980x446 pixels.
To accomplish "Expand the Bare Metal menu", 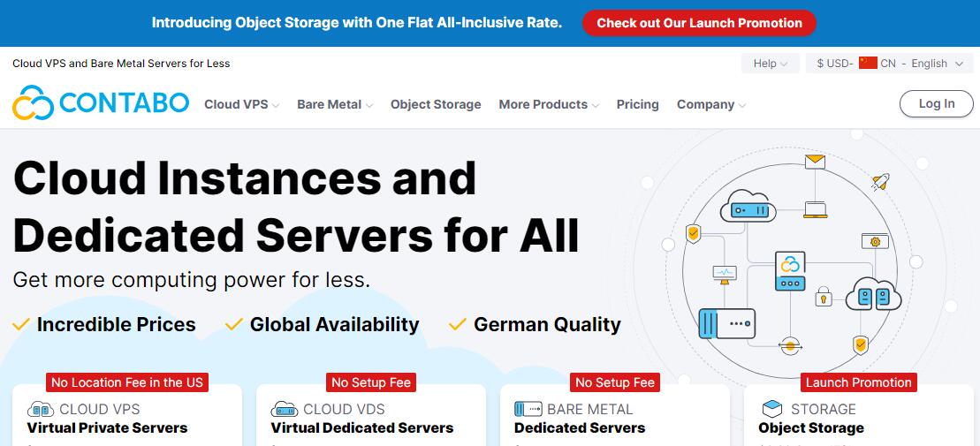I will [335, 104].
